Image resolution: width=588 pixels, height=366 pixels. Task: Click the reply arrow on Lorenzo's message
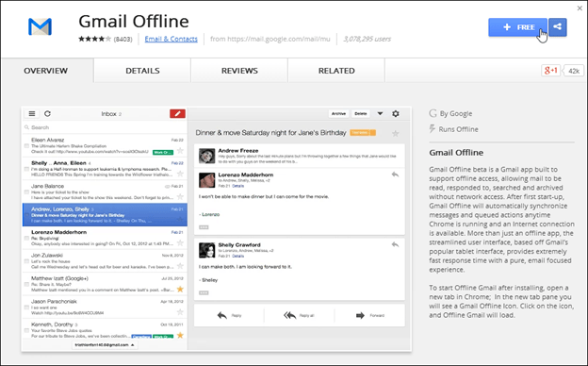pos(395,175)
